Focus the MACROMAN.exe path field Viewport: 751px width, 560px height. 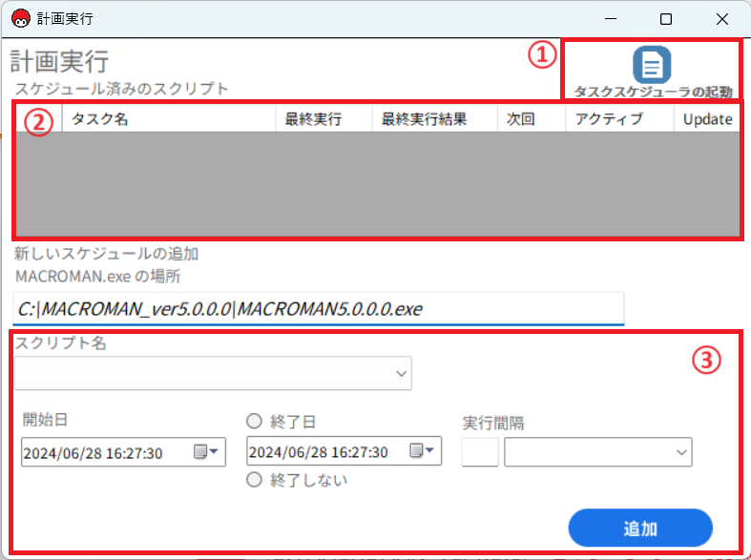[x=319, y=309]
